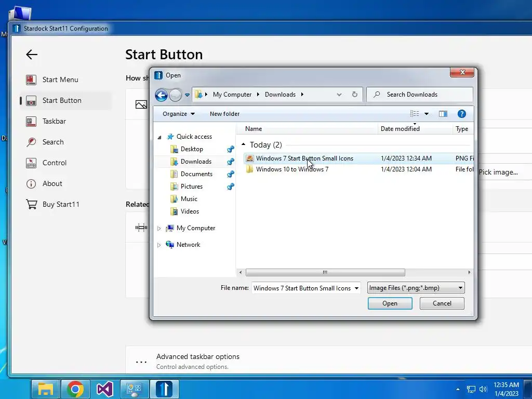Screen dimensions: 532x399
Task: Expand the My Computer tree node
Action: click(x=159, y=229)
